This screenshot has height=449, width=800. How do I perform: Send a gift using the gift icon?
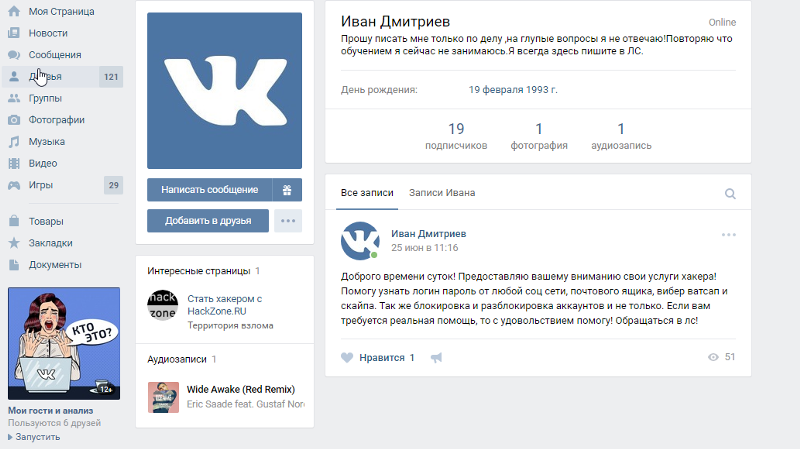click(x=287, y=190)
